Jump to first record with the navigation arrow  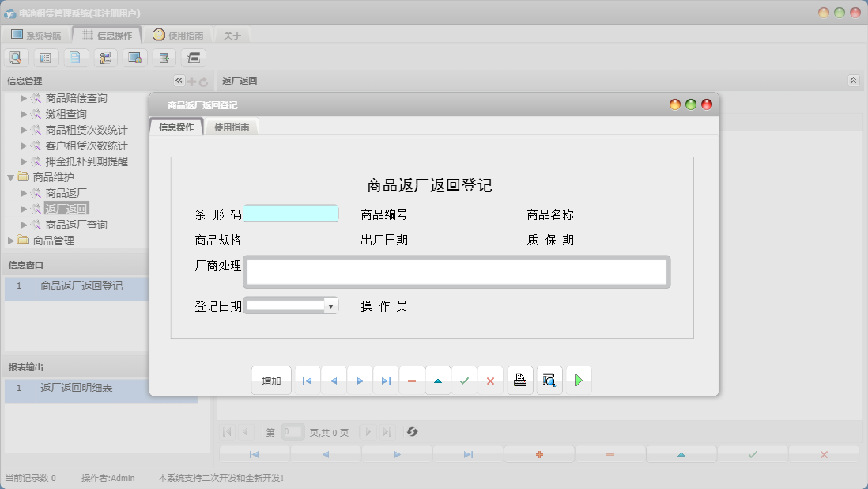pos(307,380)
